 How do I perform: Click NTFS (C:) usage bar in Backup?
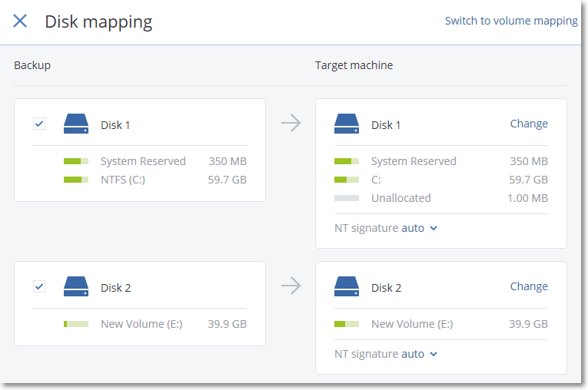point(76,180)
